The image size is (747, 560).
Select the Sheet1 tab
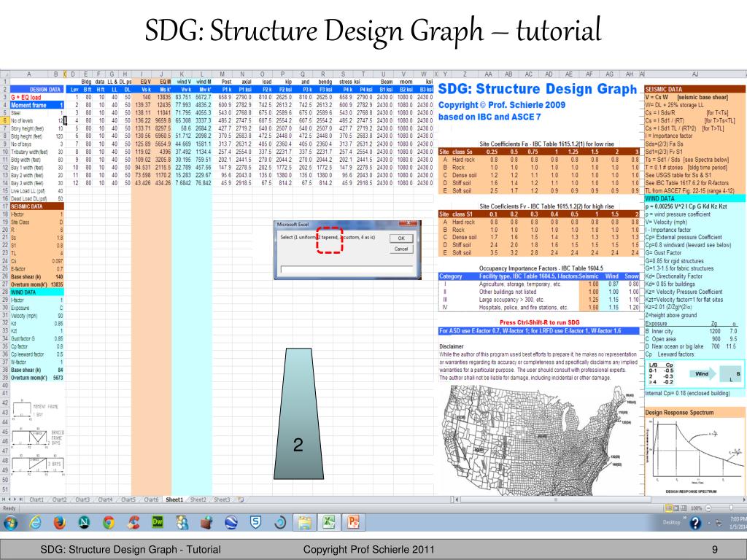[x=174, y=499]
